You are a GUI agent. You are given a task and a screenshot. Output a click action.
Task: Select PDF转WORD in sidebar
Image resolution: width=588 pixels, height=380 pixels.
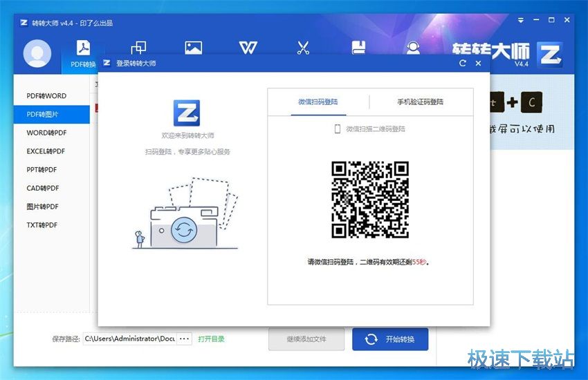coord(52,96)
